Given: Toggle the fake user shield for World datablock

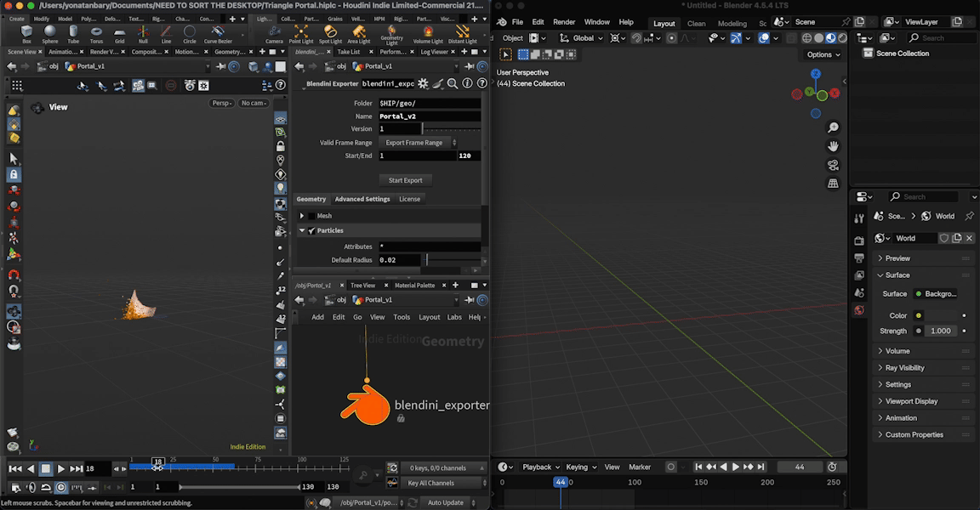Looking at the screenshot, I should click(x=944, y=238).
